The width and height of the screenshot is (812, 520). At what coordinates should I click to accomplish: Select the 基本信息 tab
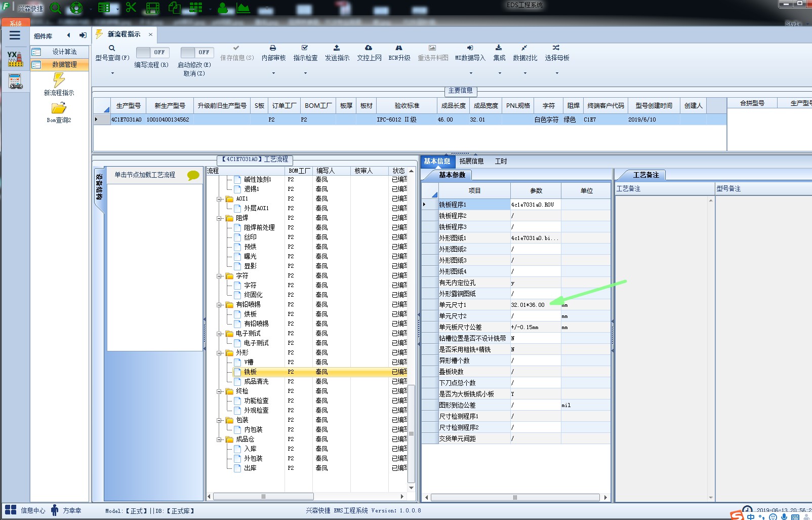point(437,161)
